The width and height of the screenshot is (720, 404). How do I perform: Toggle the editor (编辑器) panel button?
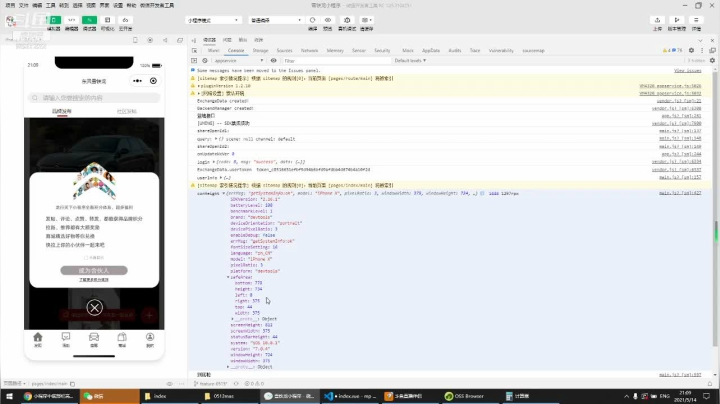[72, 20]
